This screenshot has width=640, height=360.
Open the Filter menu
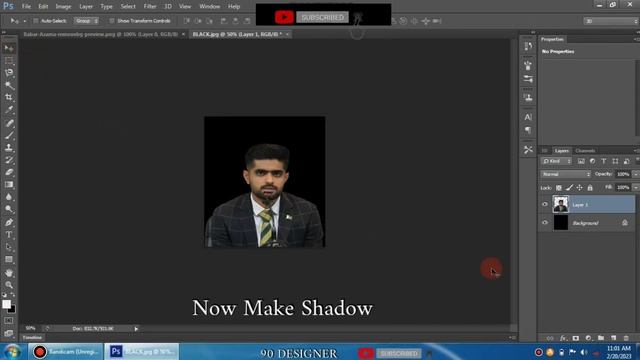(150, 7)
